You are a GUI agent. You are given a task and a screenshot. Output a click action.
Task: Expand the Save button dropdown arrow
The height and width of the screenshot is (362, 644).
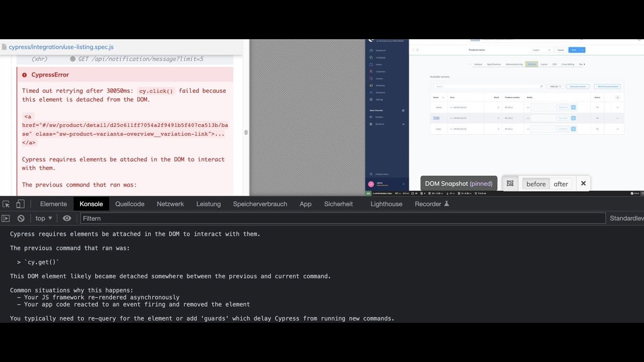click(x=583, y=50)
